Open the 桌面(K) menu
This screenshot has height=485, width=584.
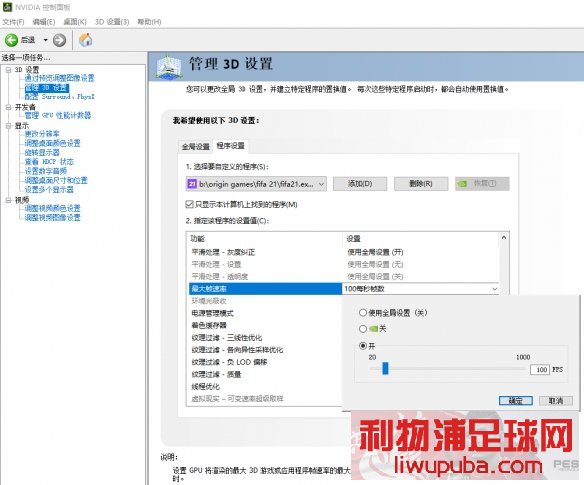point(74,22)
